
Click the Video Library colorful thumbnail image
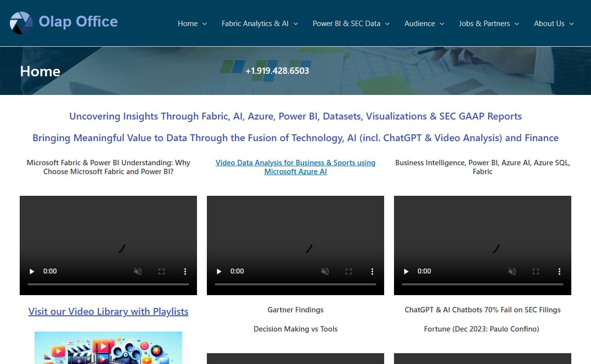click(x=108, y=348)
